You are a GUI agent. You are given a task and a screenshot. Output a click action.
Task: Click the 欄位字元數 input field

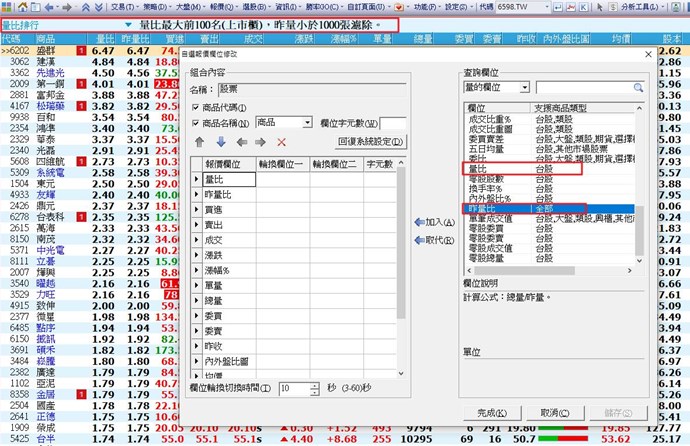pyautogui.click(x=392, y=122)
